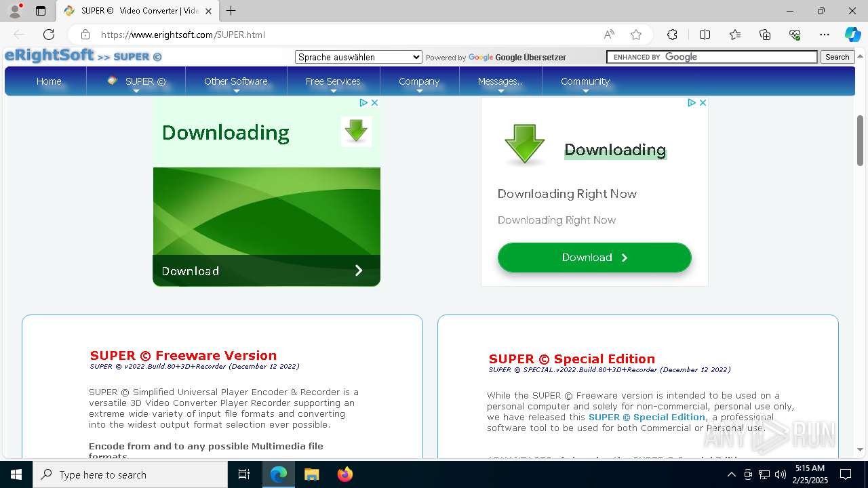Click the Search button
The width and height of the screenshot is (868, 488).
837,57
